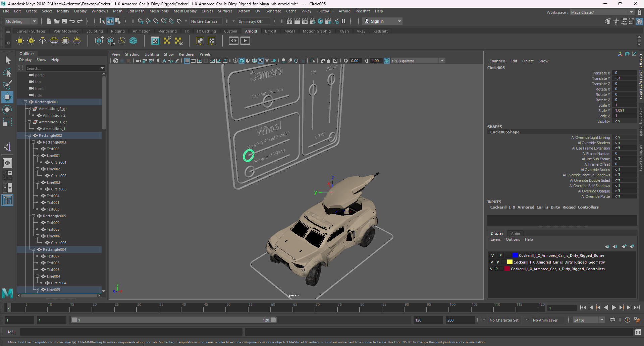The width and height of the screenshot is (644, 346).
Task: Click the Sign In button
Action: [x=383, y=21]
